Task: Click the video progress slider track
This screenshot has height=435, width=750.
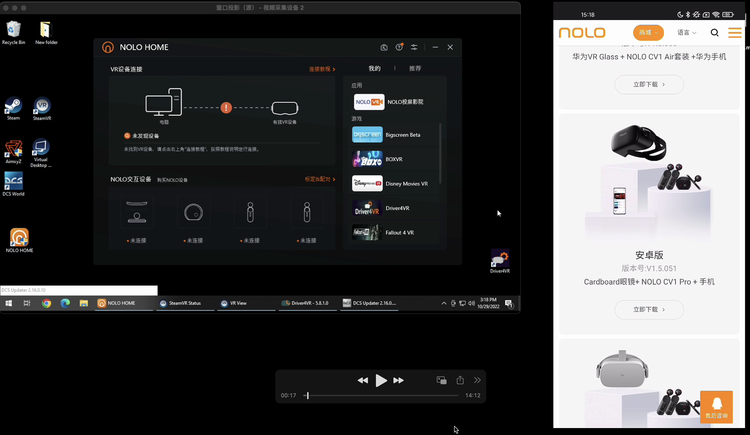Action: tap(380, 396)
